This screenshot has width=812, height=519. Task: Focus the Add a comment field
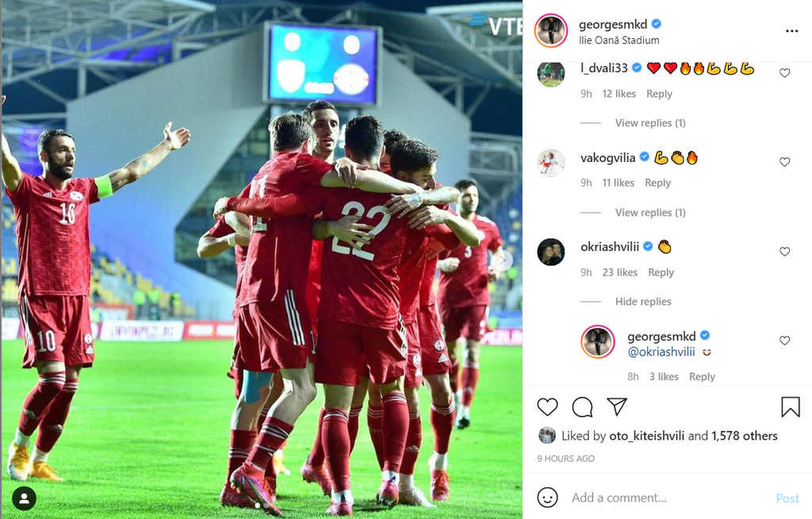tap(668, 498)
